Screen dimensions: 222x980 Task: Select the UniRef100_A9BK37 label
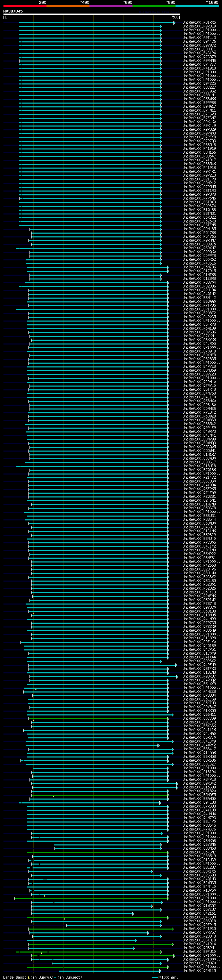[x=199, y=676]
